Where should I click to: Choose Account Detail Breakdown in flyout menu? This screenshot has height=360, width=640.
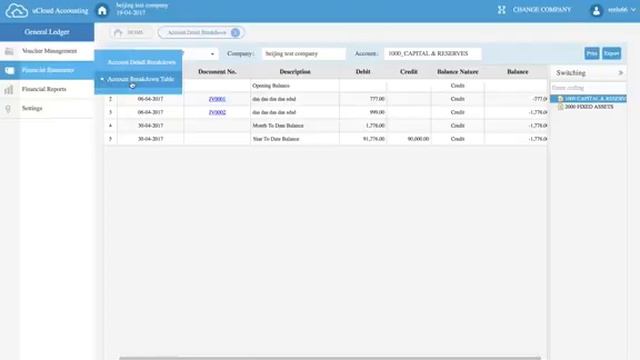point(142,62)
